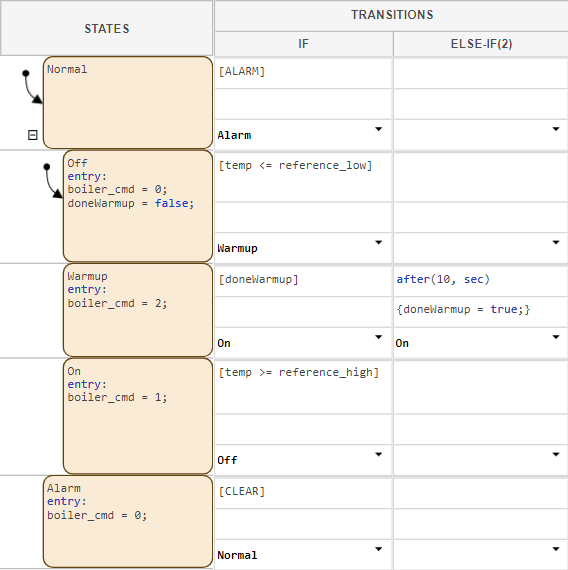The height and width of the screenshot is (570, 568).
Task: Click 'boiler_cmd = 0;' text in Off
Action: tap(117, 189)
